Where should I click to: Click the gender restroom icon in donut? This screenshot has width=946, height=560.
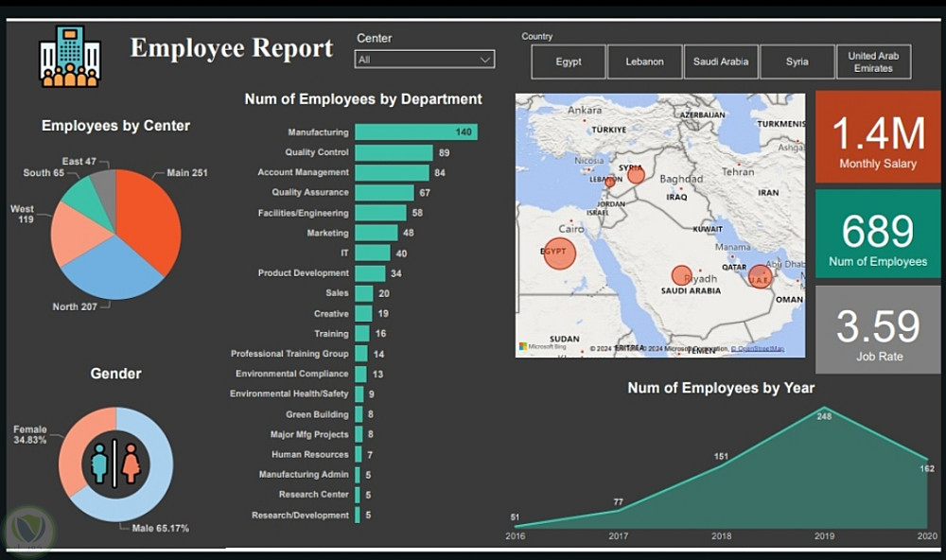(115, 464)
